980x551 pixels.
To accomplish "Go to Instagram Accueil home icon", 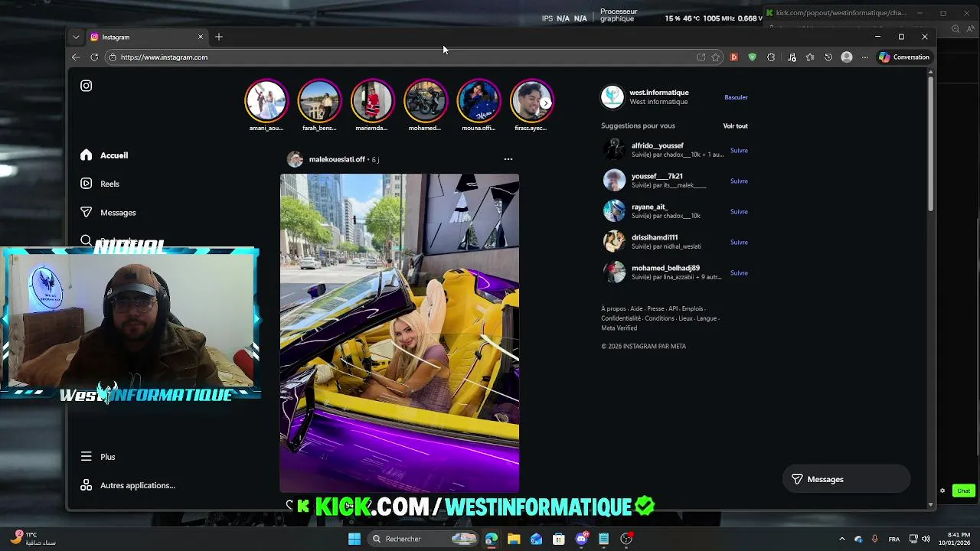I will click(x=87, y=155).
